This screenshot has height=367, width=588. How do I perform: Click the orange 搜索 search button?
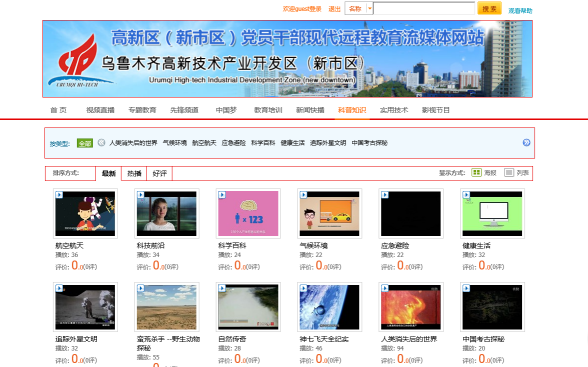pyautogui.click(x=489, y=8)
